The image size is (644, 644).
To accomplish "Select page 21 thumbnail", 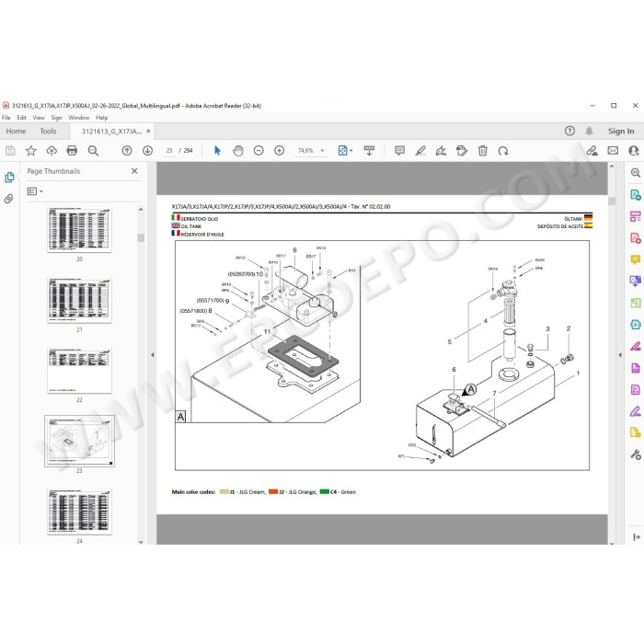I will 79,301.
